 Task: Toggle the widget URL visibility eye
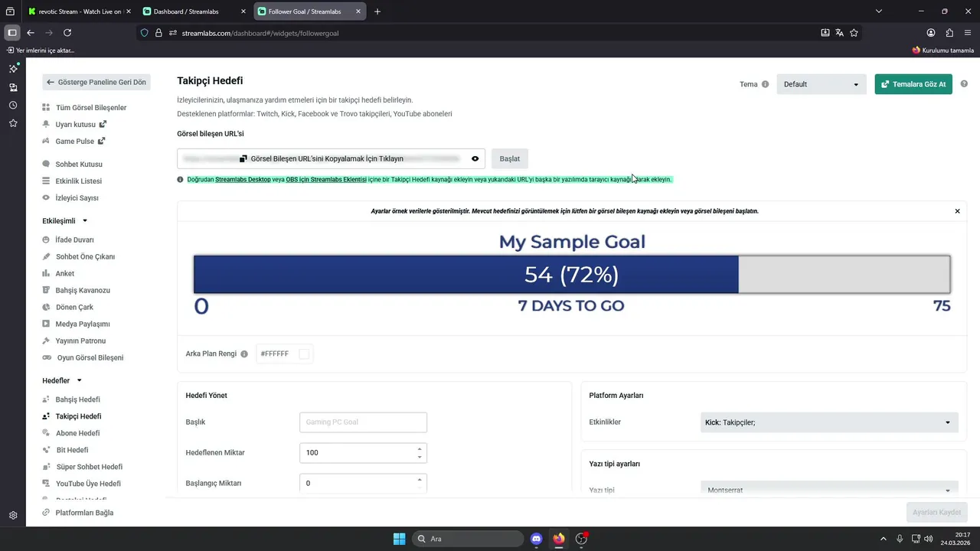[x=475, y=158]
